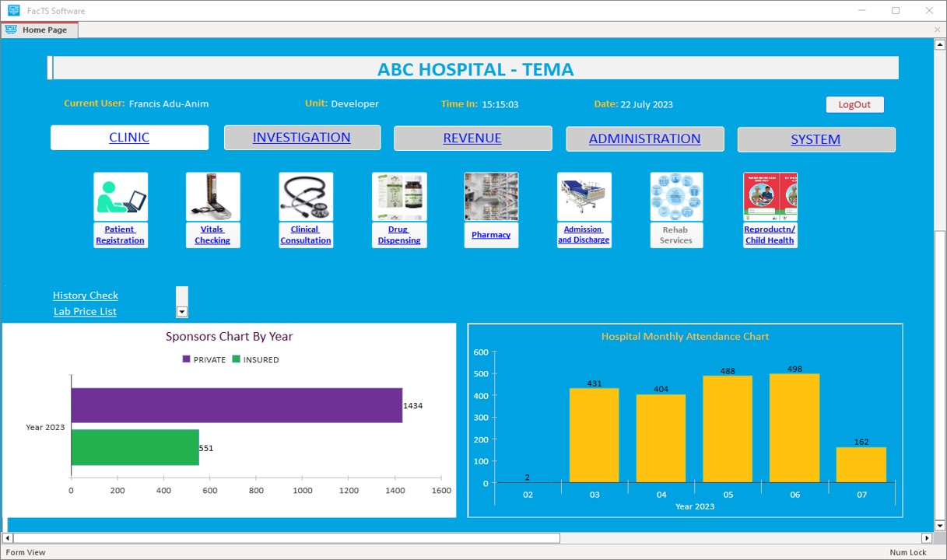Click the green INSURED legend swatch
Viewport: 947px width, 560px height.
(x=237, y=359)
